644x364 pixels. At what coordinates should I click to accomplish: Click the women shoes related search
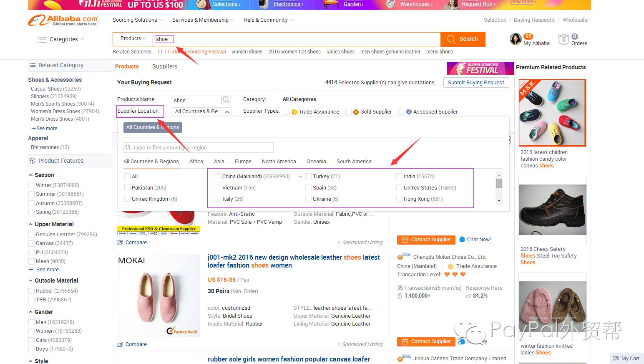[x=247, y=52]
